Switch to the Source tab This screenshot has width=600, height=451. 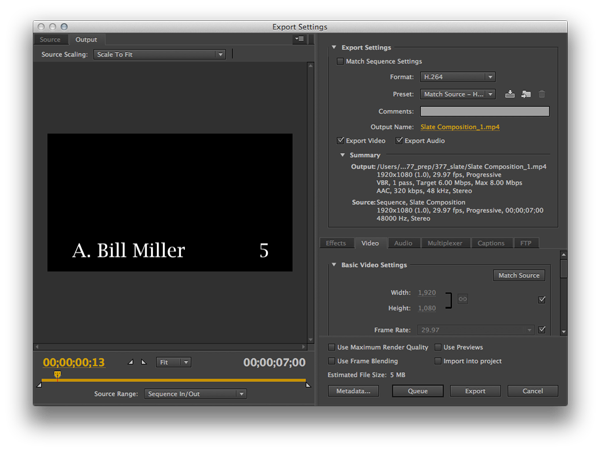(50, 39)
